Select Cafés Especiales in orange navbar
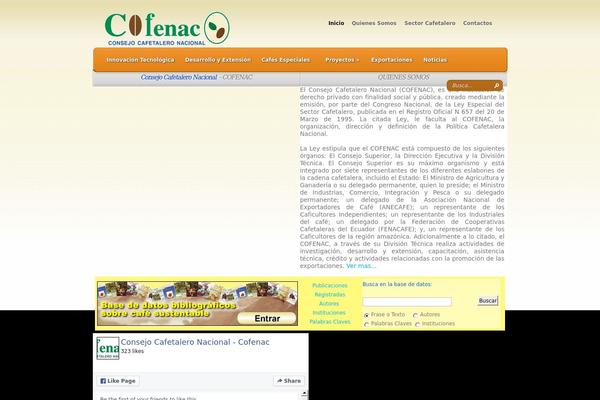Viewport: 600px width, 400px height. click(x=285, y=60)
